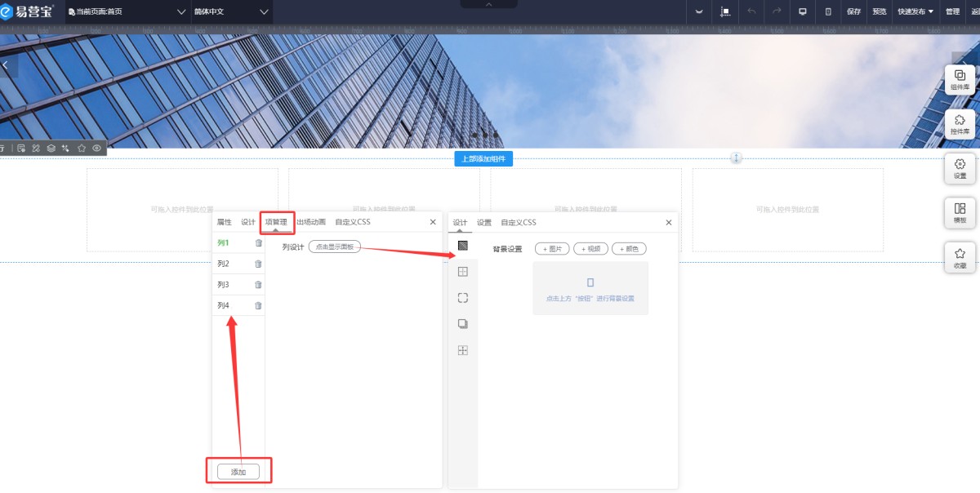Switch to 设计 tab in right panel
The height and width of the screenshot is (493, 980).
[460, 223]
